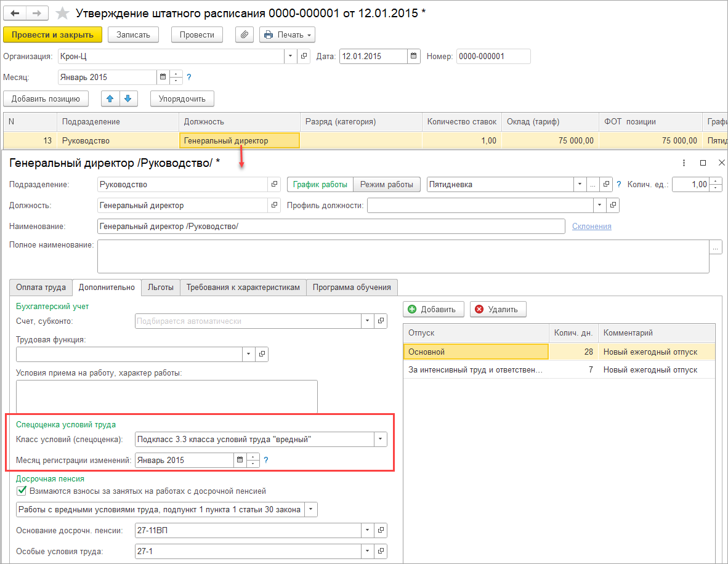Switch to Режим работы toggle button
Screen dimensions: 728x564
[x=387, y=184]
